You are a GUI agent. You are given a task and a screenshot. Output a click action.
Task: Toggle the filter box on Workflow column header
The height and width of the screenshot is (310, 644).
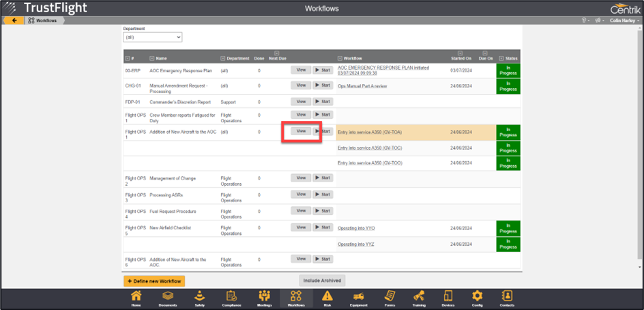click(x=340, y=59)
